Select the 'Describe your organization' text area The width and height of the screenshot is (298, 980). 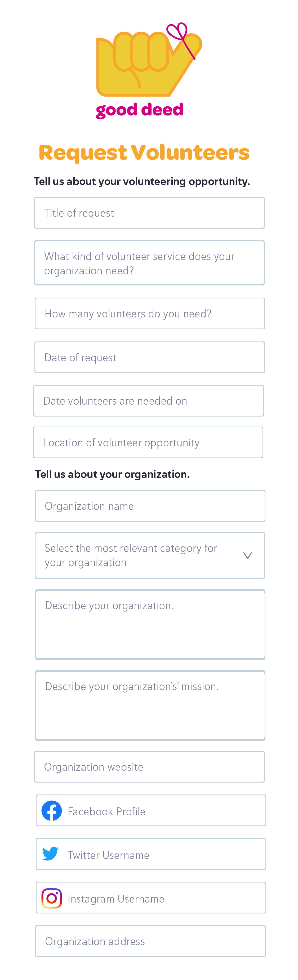pyautogui.click(x=150, y=625)
